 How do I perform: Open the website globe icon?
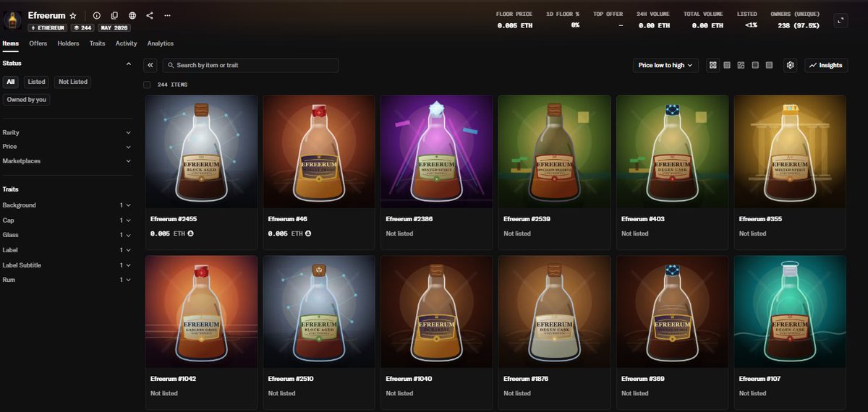click(x=132, y=15)
